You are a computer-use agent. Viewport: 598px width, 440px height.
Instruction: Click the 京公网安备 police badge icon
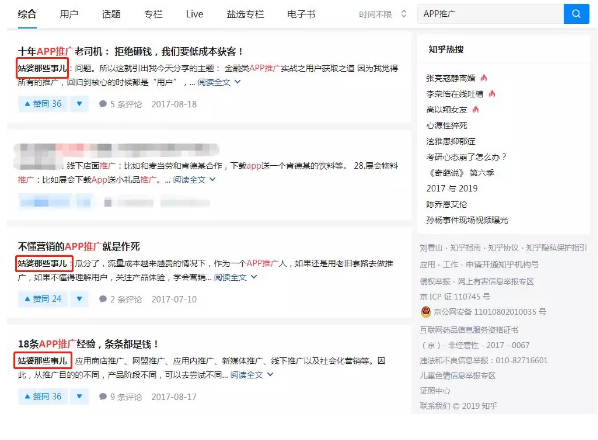(x=426, y=312)
